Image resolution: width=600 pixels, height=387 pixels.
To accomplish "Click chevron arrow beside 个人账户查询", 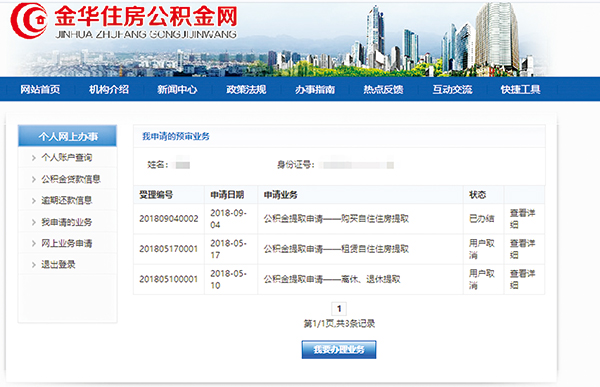I will [x=34, y=158].
